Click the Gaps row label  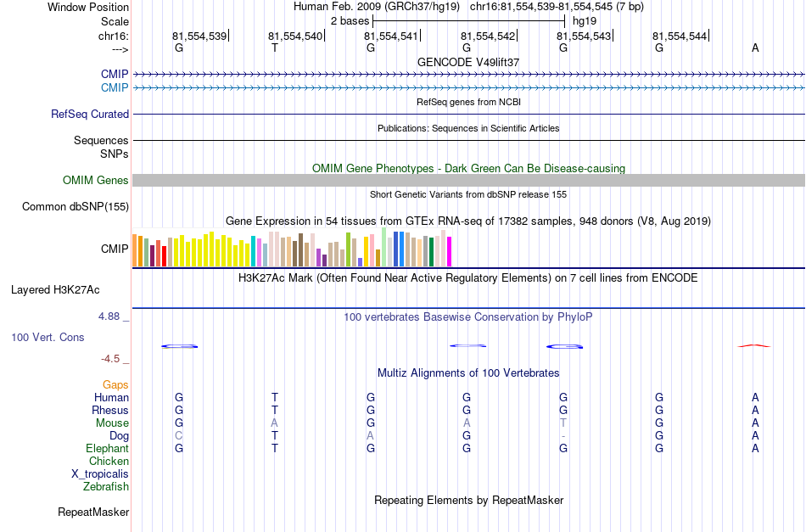(115, 385)
